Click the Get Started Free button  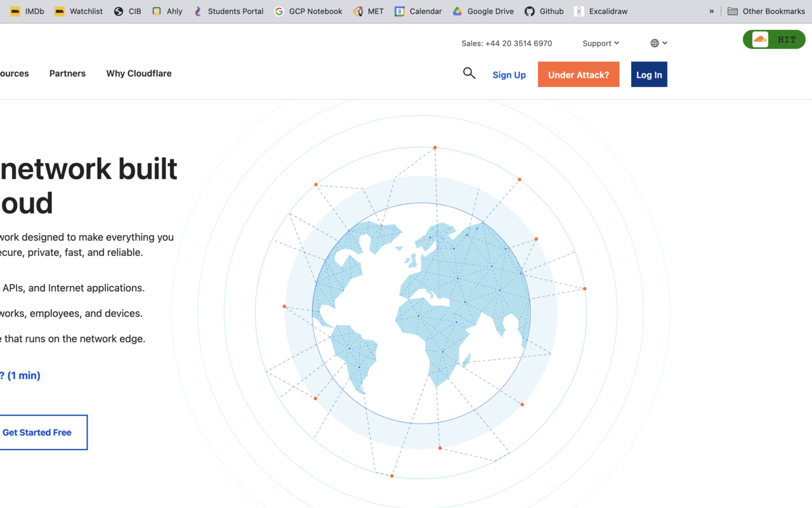(x=43, y=432)
